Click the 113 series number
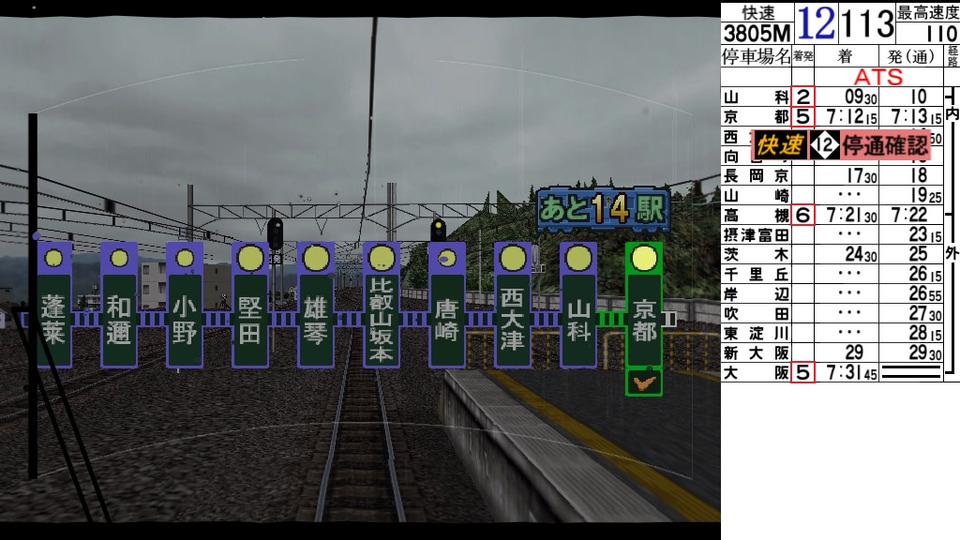Viewport: 960px width, 540px height. coord(867,23)
